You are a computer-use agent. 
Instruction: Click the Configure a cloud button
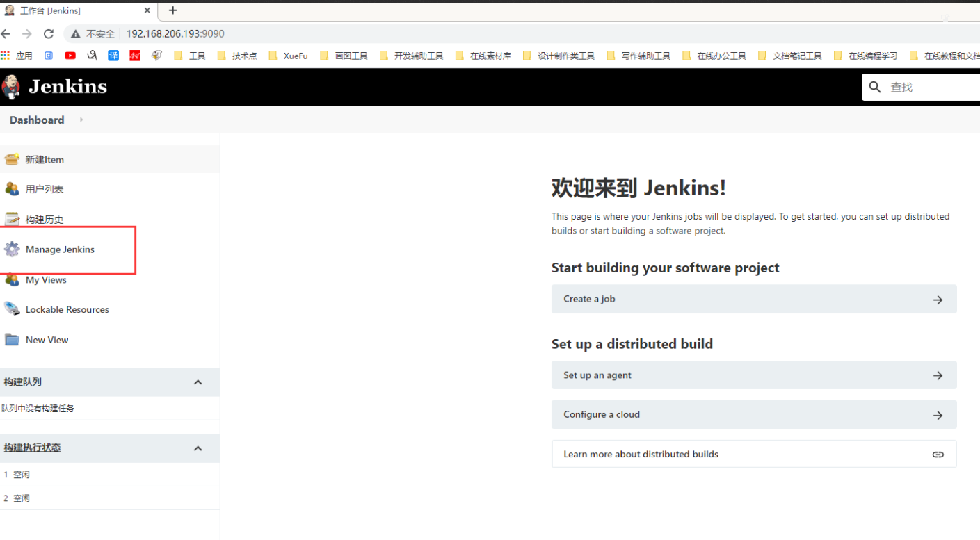[x=754, y=414]
